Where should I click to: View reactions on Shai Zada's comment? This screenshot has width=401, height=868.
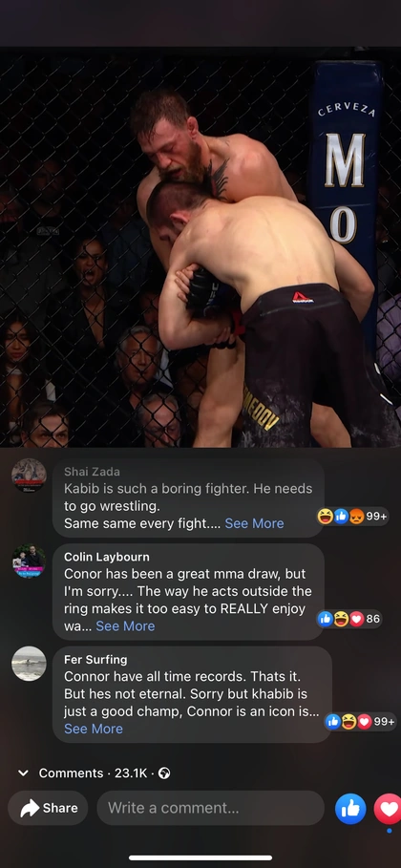352,516
